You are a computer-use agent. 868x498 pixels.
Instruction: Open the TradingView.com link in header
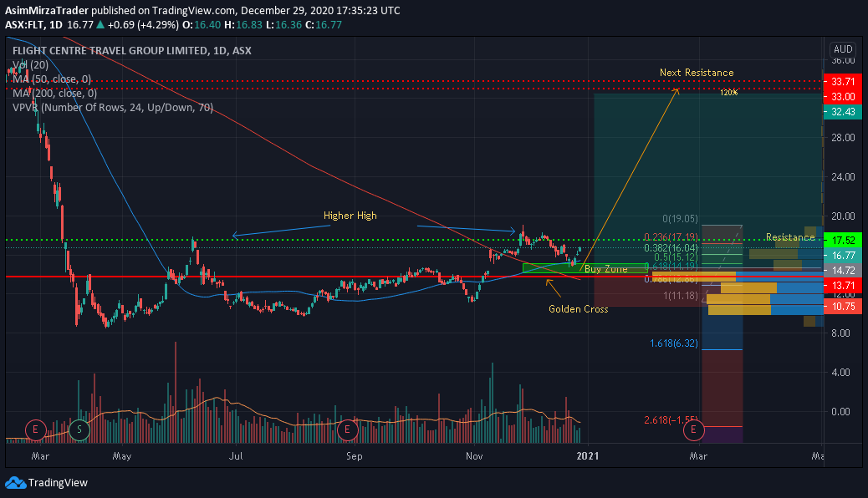coord(194,11)
